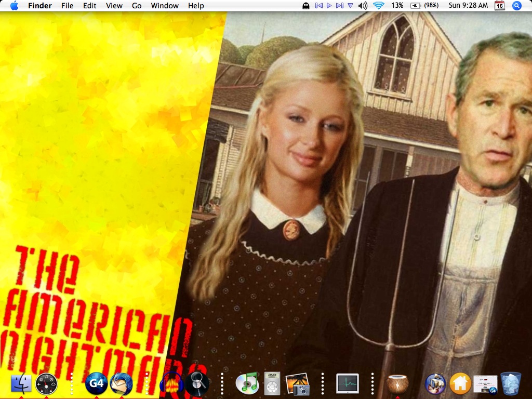Open Finder from the Dock

tap(21, 383)
